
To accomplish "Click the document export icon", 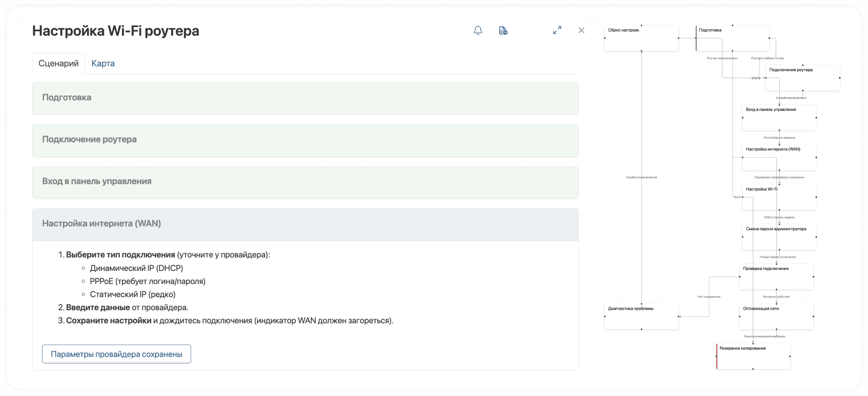I will point(503,31).
